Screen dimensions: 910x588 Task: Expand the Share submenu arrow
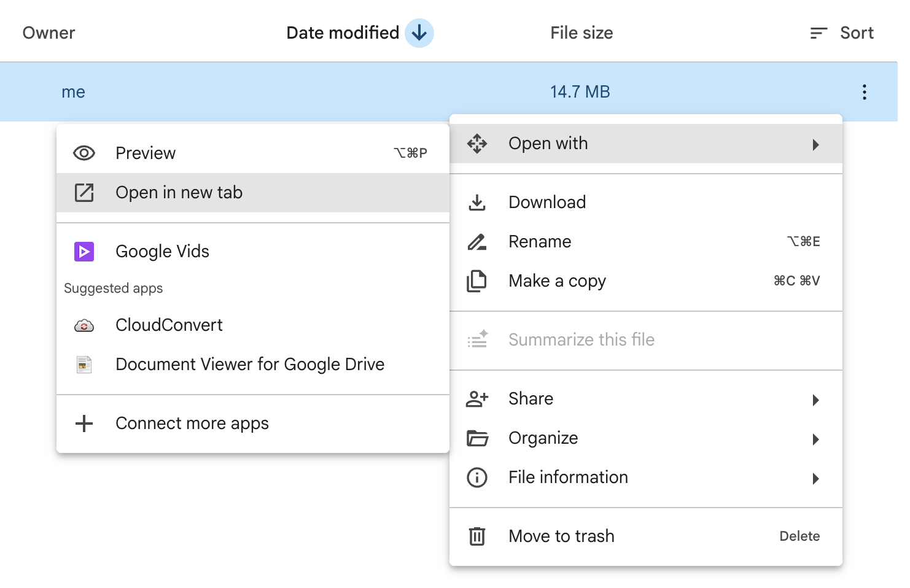pyautogui.click(x=815, y=400)
